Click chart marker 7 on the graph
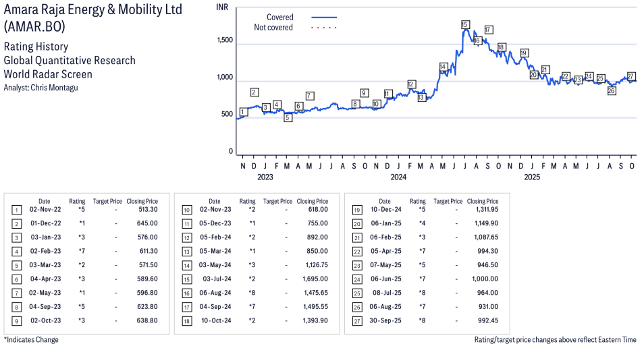 [309, 96]
